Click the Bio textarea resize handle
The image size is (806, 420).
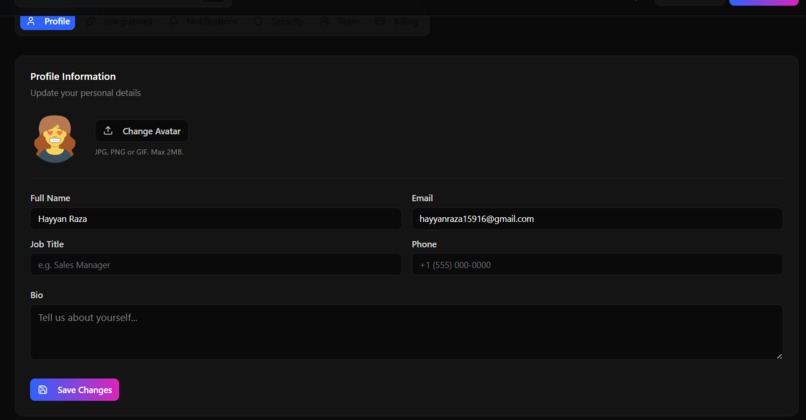[x=779, y=356]
